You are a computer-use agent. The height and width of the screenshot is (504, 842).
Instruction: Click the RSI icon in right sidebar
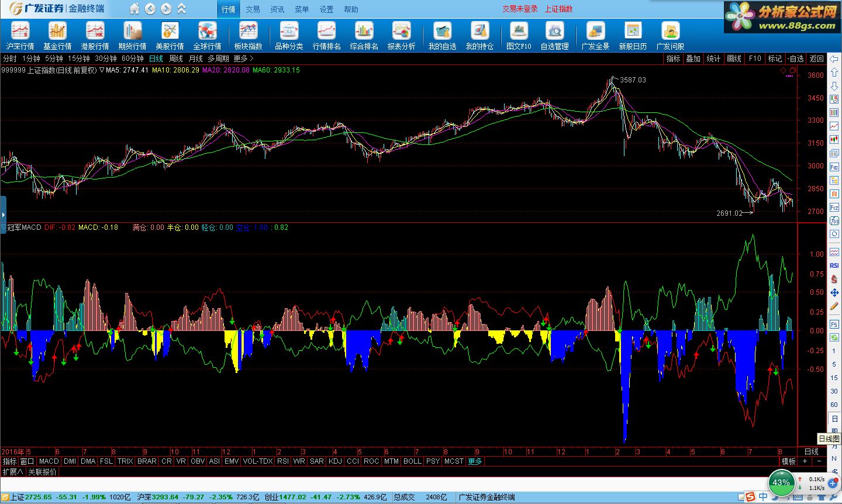(834, 265)
